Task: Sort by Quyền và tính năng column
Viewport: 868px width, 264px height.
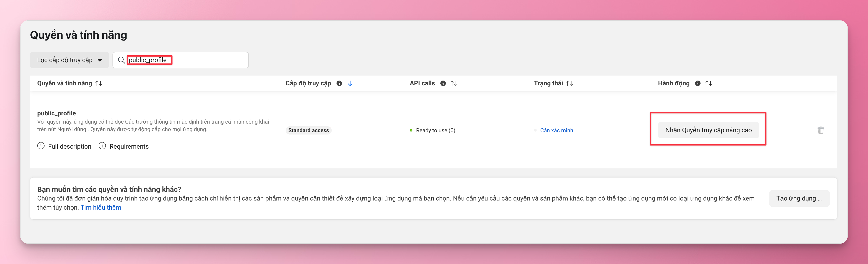Action: click(x=99, y=83)
